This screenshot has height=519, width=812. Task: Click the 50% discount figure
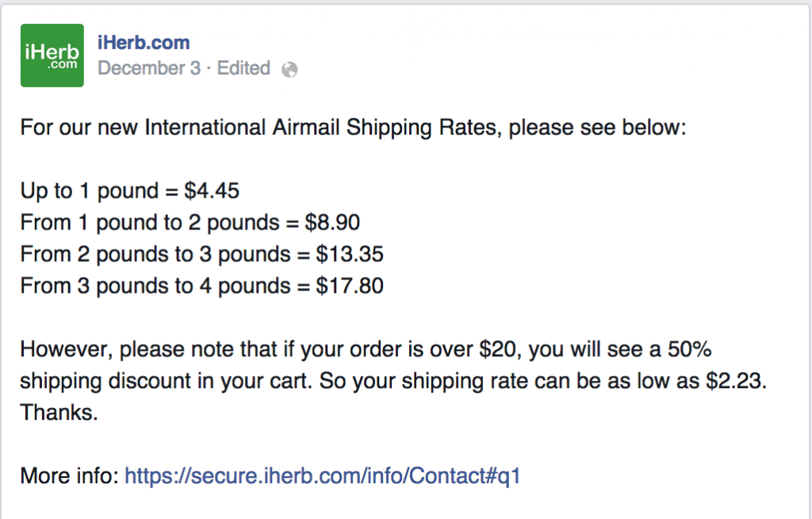690,349
